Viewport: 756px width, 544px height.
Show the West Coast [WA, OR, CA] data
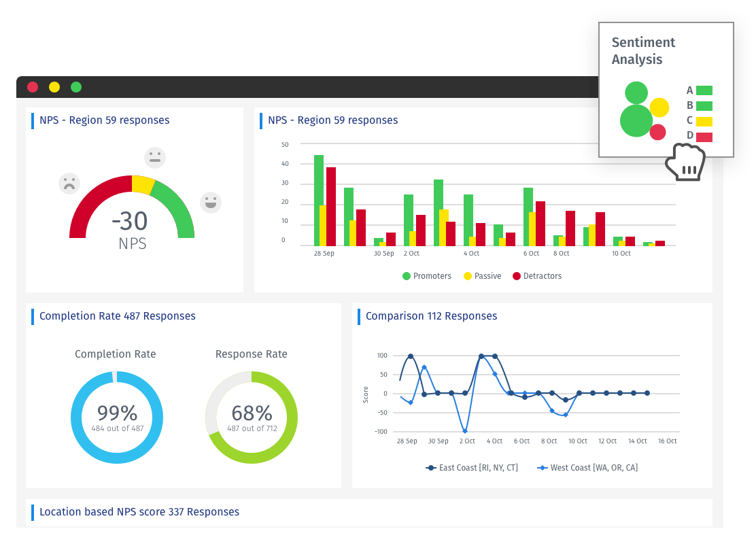pyautogui.click(x=588, y=467)
